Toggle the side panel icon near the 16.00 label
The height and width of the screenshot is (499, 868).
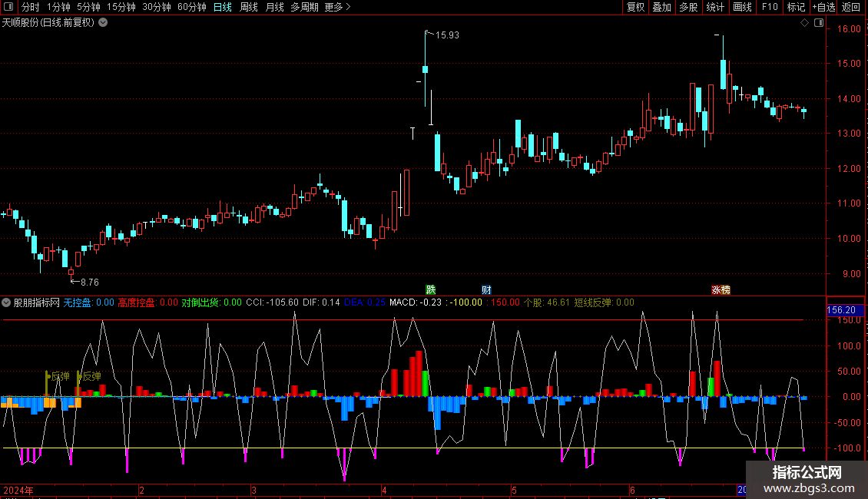pos(818,23)
